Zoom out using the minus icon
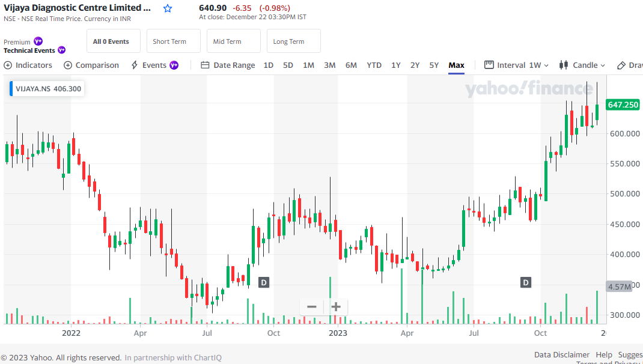Screen dimensions: 643x364 pos(312,307)
